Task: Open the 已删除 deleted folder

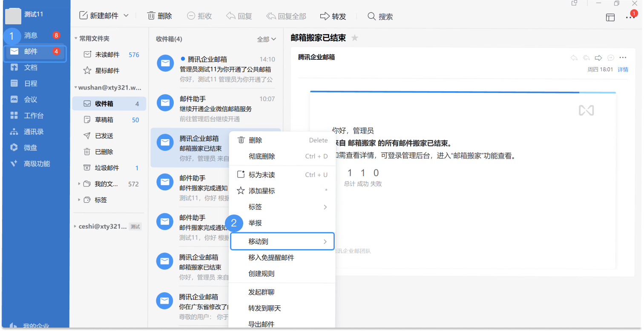Action: pyautogui.click(x=109, y=152)
